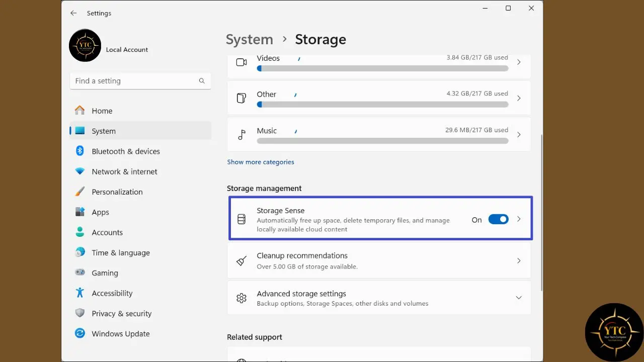Click the '3.84 GB/217 GB used' text
Image resolution: width=644 pixels, height=362 pixels.
point(477,57)
